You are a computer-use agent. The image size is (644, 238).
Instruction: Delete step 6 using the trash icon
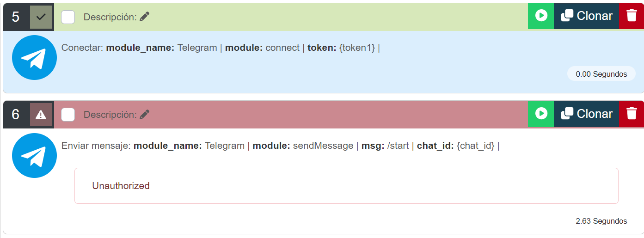tap(632, 114)
